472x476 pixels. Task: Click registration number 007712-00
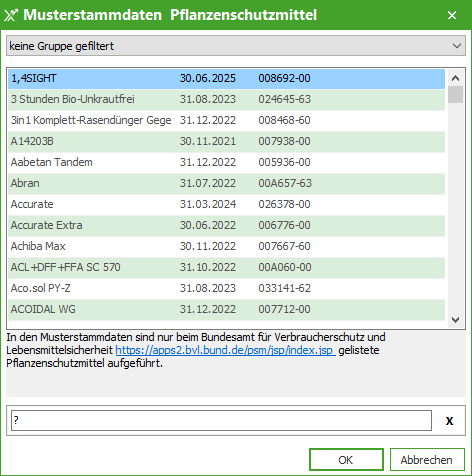click(284, 309)
